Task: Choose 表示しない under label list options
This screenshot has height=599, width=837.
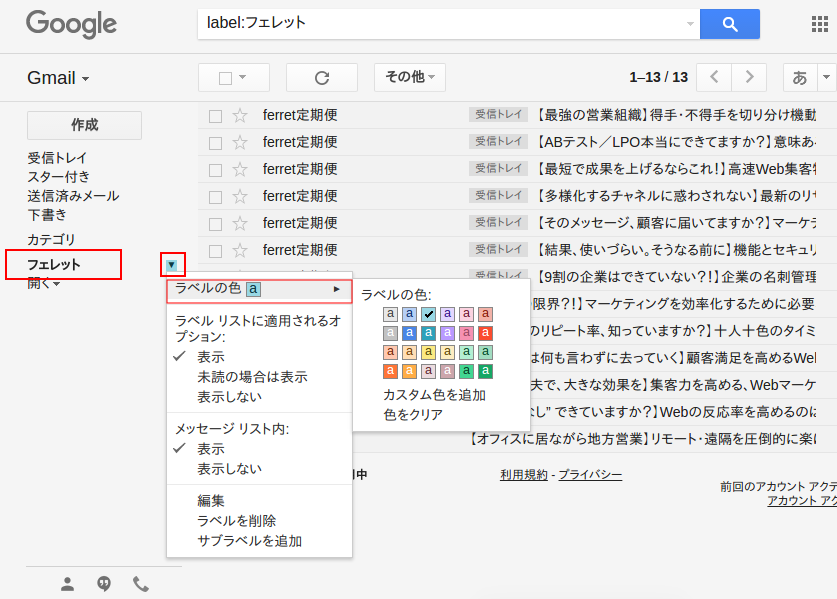Action: coord(229,397)
